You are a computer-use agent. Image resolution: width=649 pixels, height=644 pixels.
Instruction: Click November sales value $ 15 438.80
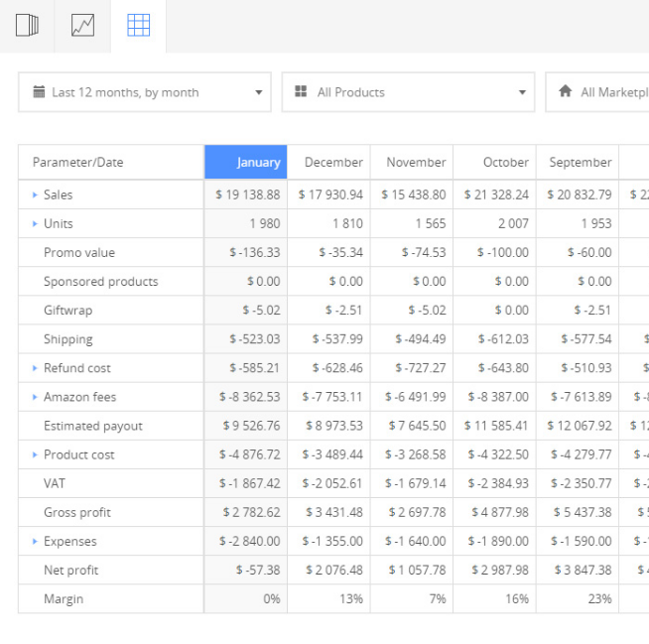[x=414, y=194]
